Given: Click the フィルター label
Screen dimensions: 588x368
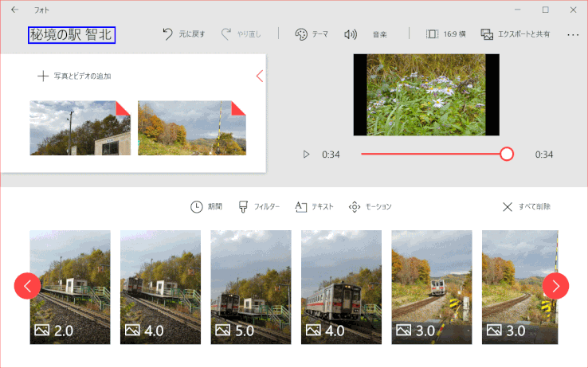Looking at the screenshot, I should point(267,206).
